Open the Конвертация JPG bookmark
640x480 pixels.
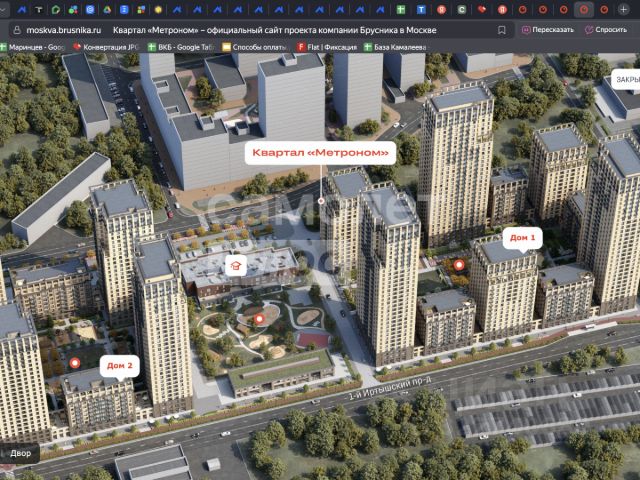coord(106,47)
